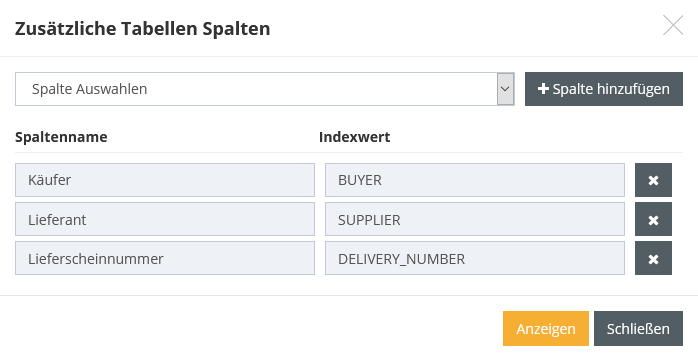Image resolution: width=698 pixels, height=361 pixels.
Task: Close the dialog using the top X
Action: [x=673, y=25]
